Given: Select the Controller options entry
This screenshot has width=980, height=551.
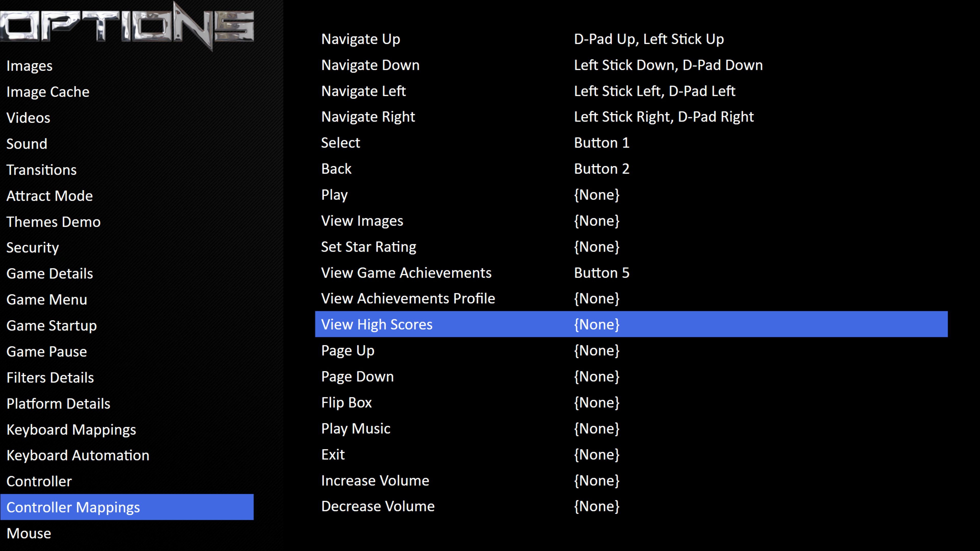Looking at the screenshot, I should 127,481.
